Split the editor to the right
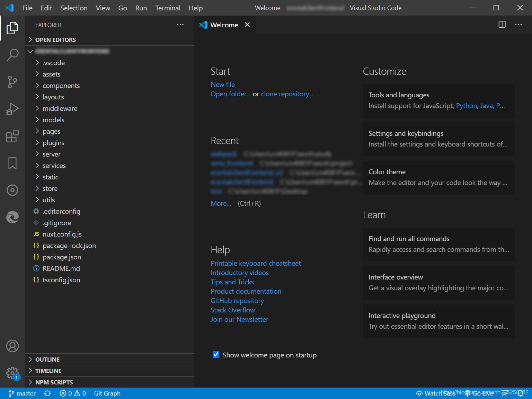532x399 pixels. pos(502,25)
